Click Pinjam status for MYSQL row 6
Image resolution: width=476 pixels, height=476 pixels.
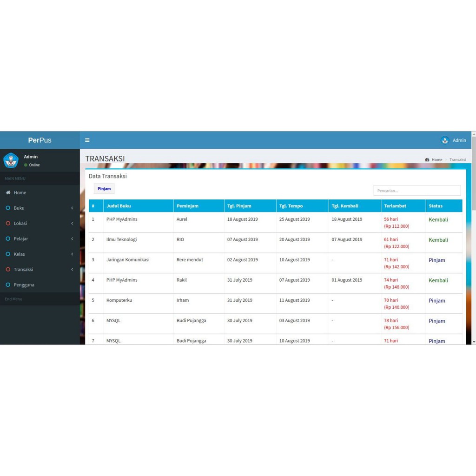[437, 321]
